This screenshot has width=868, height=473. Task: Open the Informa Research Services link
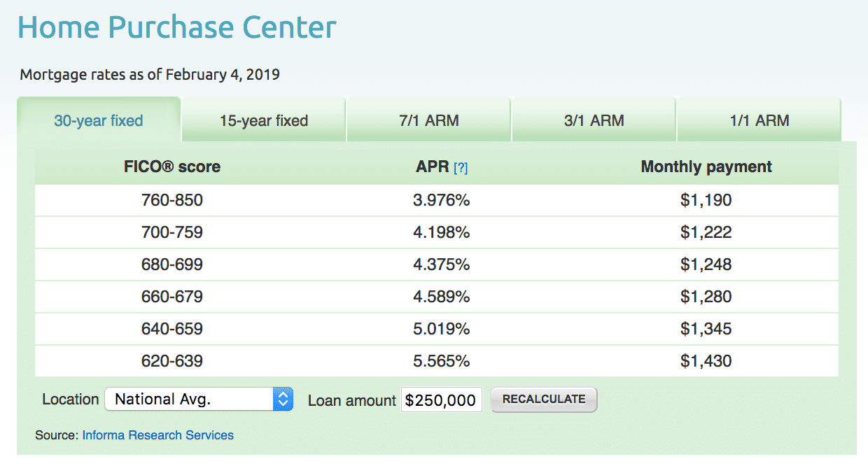pos(157,435)
